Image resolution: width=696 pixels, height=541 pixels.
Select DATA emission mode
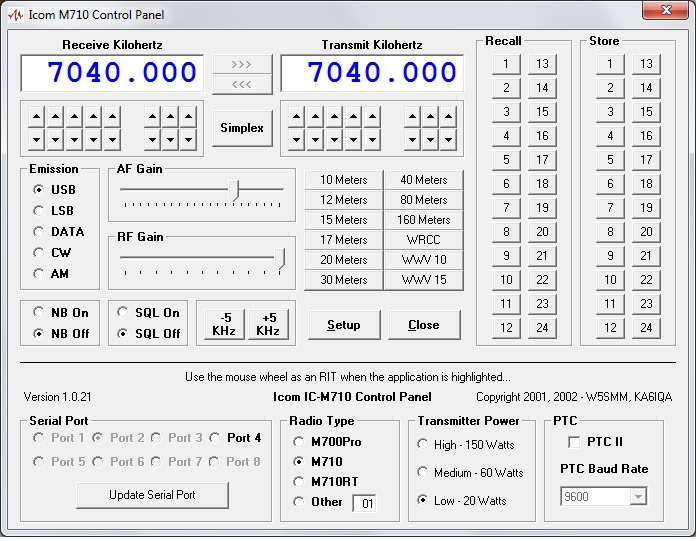click(x=59, y=232)
